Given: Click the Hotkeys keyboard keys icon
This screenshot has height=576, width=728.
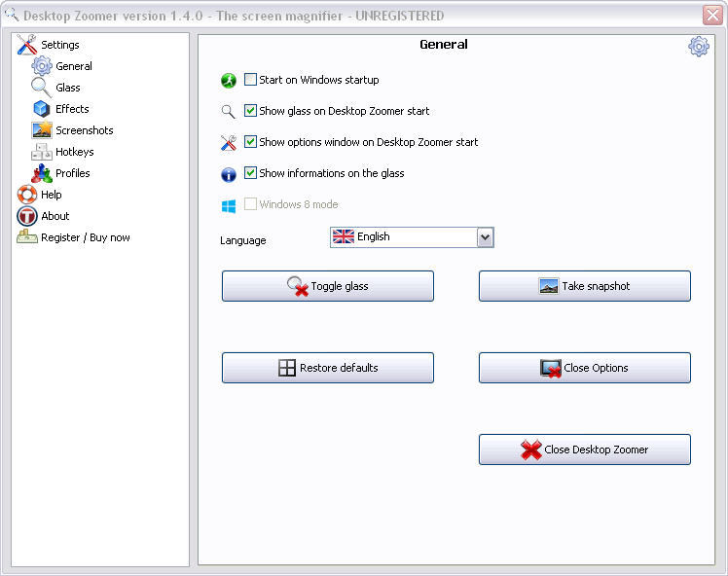Looking at the screenshot, I should pos(42,152).
